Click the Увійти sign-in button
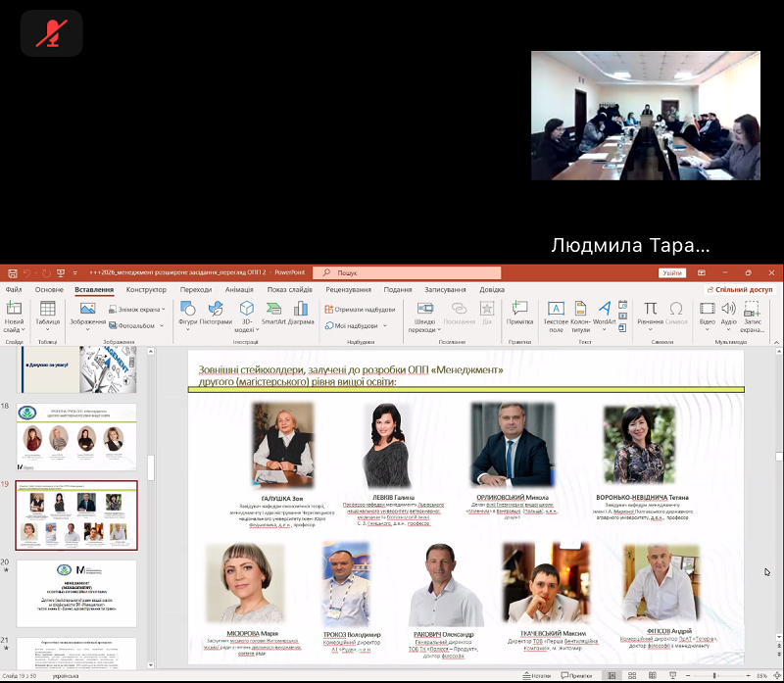Image resolution: width=784 pixels, height=683 pixels. tap(671, 273)
